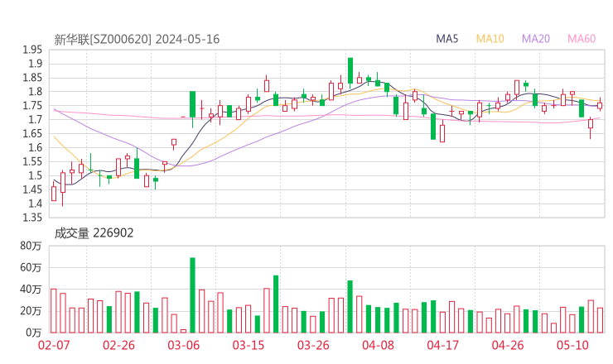Viewport: 613px width, 364px height.
Task: Click the first red volume bar at 02-07
Action: [x=54, y=311]
